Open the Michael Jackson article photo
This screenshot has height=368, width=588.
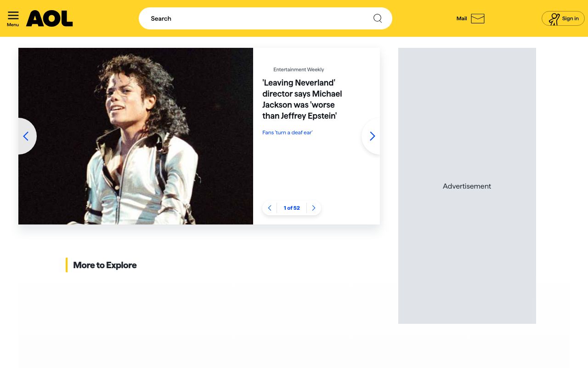[x=136, y=136]
